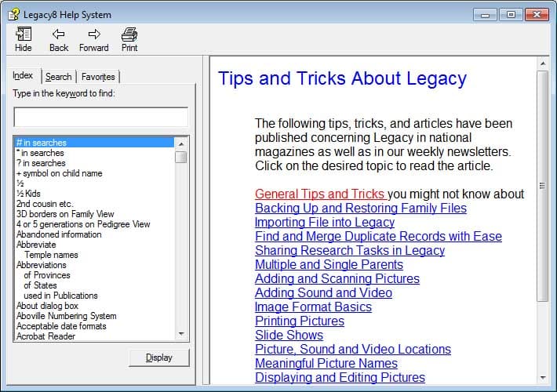Open 'Find and Merge Duplicate Records with Ease'

tap(378, 237)
